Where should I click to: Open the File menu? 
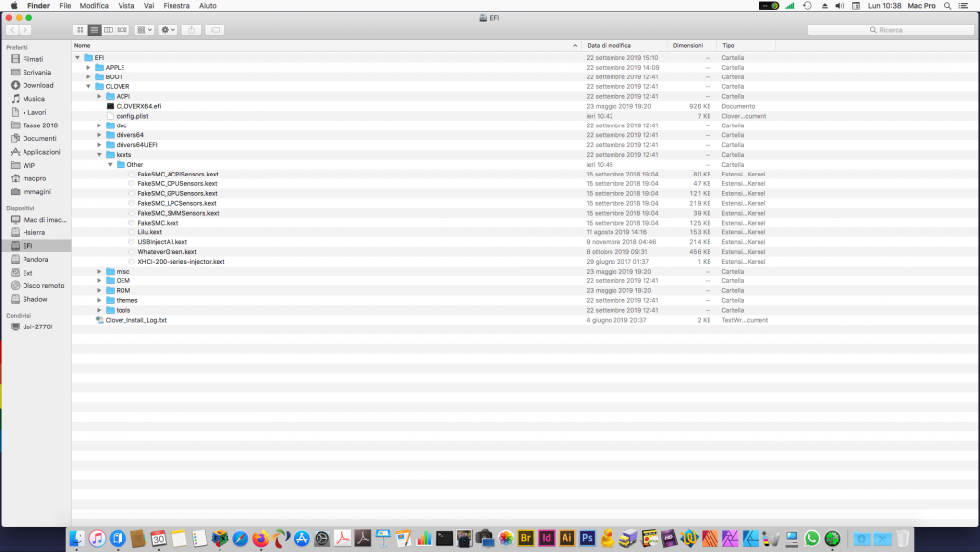[65, 6]
